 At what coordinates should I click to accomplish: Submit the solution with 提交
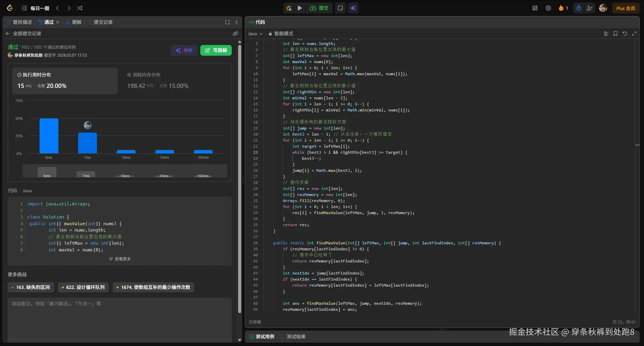pyautogui.click(x=319, y=8)
